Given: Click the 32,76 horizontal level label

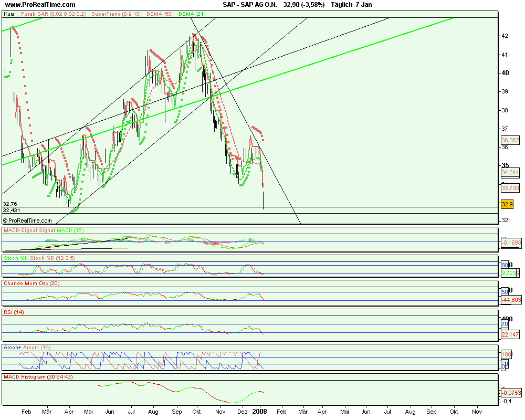Looking at the screenshot, I should 10,204.
